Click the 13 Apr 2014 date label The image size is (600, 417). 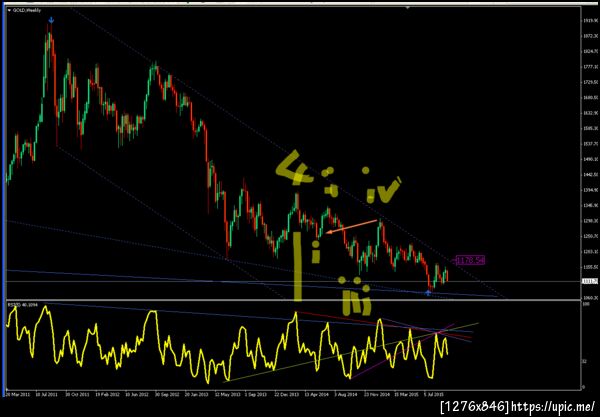[x=317, y=394]
